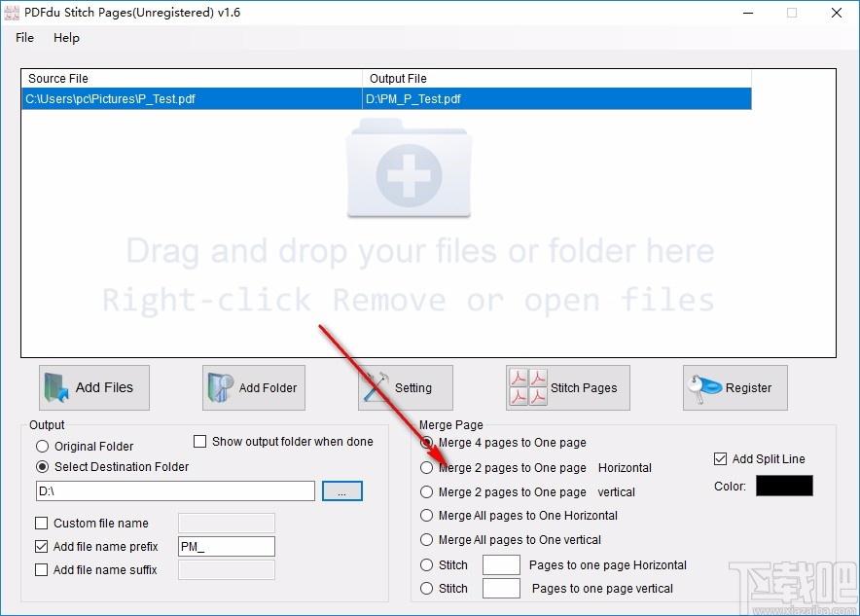The height and width of the screenshot is (616, 860).
Task: Close the PDFdu Stitch Pages window
Action: click(837, 13)
